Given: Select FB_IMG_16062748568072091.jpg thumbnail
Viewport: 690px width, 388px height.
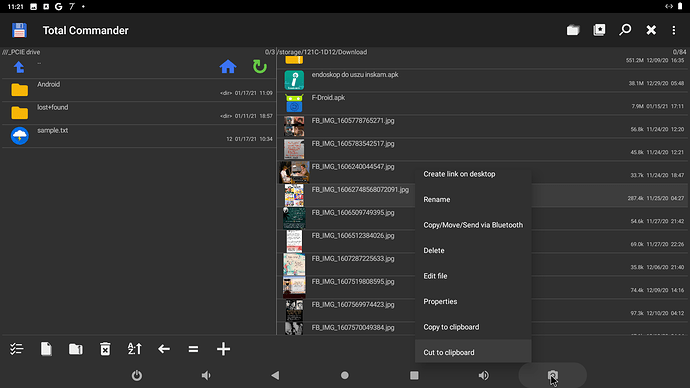Looking at the screenshot, I should pyautogui.click(x=294, y=195).
